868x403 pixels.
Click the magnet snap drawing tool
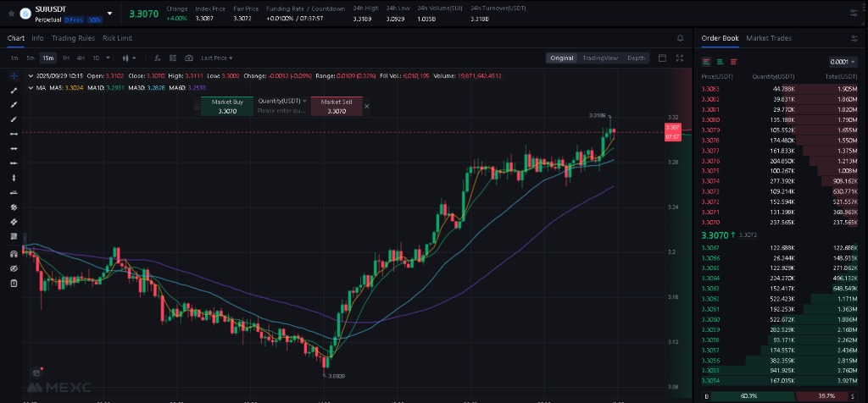pos(14,253)
